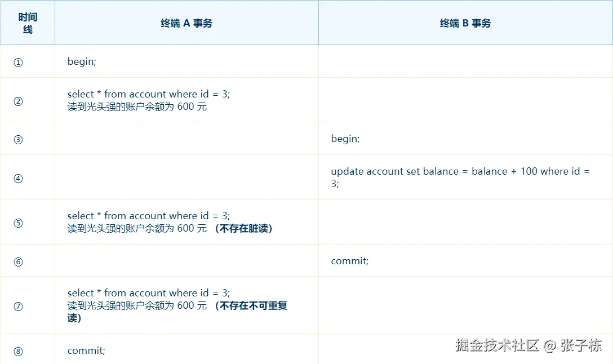
Task: Click the bold text 不存在不可重复读
Action: (x=177, y=312)
